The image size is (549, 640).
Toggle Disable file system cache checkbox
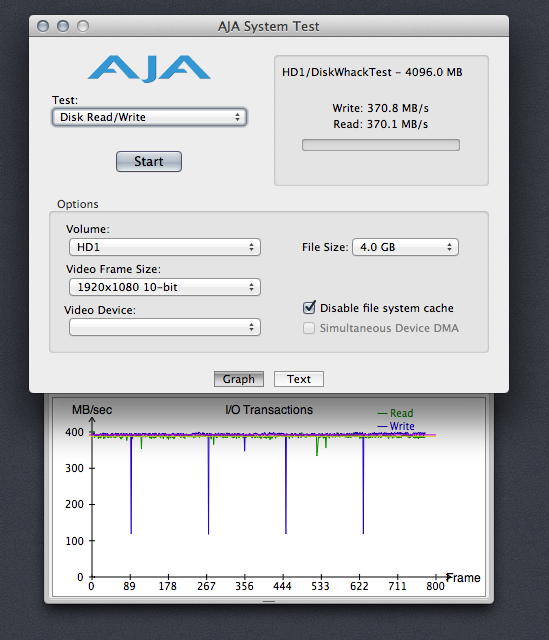309,307
